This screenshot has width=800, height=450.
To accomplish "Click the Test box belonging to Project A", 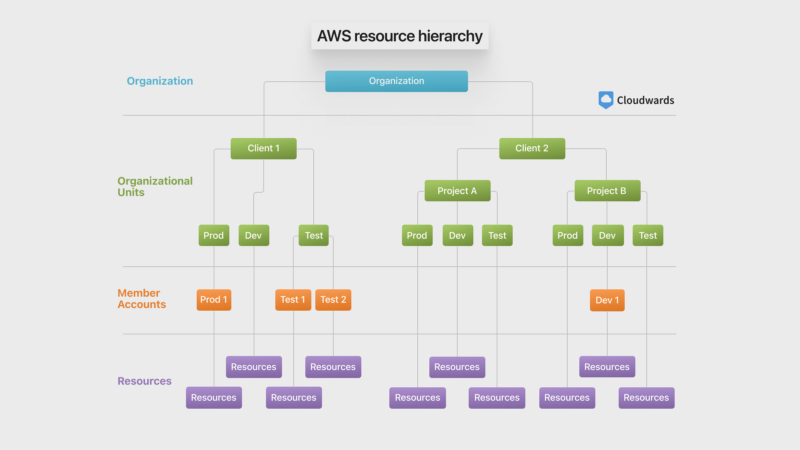I will click(x=497, y=236).
